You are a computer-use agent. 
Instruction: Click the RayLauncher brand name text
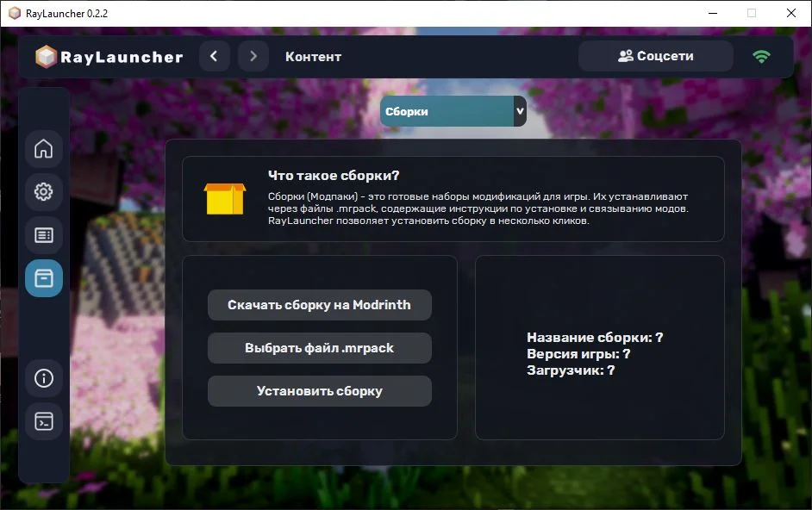(x=122, y=57)
